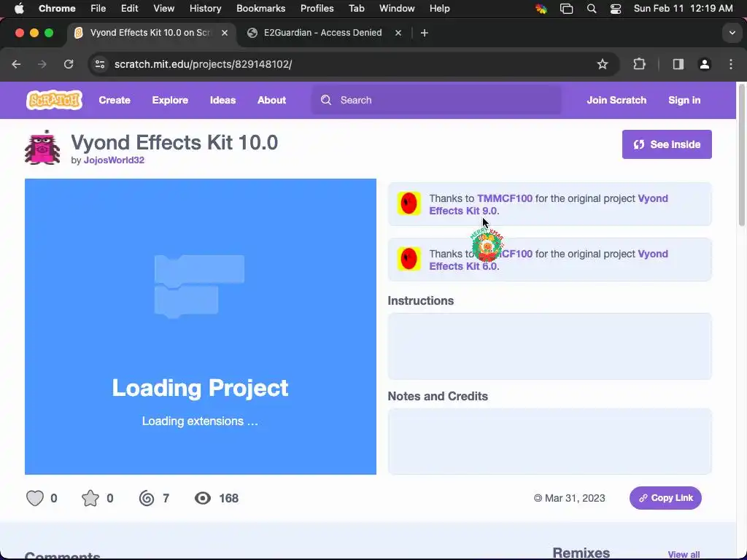747x560 pixels.
Task: Switch to the Vyond Effects Kit tab
Action: click(x=150, y=32)
